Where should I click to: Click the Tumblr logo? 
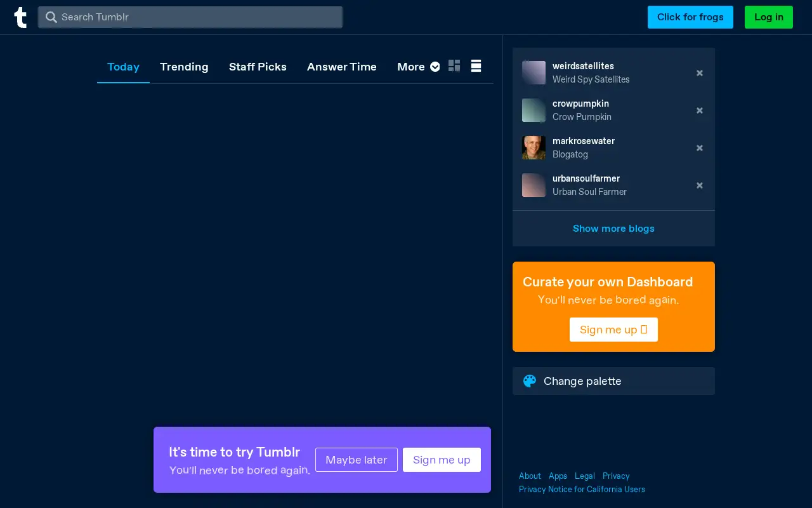coord(20,17)
